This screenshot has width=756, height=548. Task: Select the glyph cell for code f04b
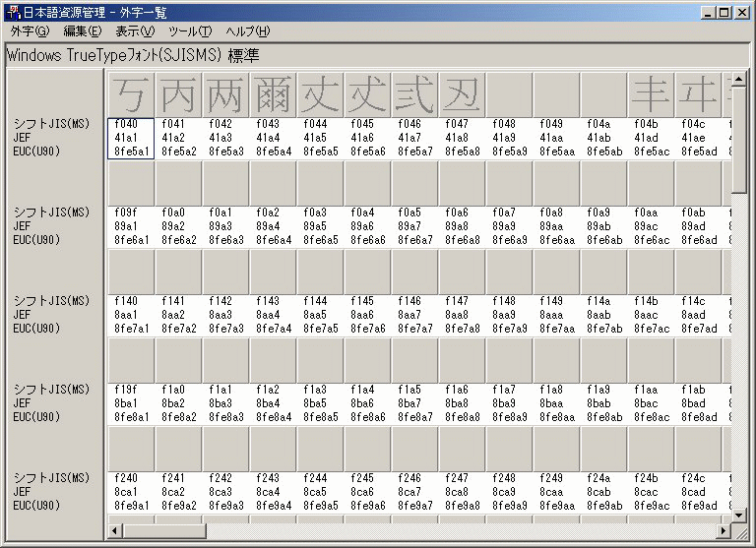point(650,94)
